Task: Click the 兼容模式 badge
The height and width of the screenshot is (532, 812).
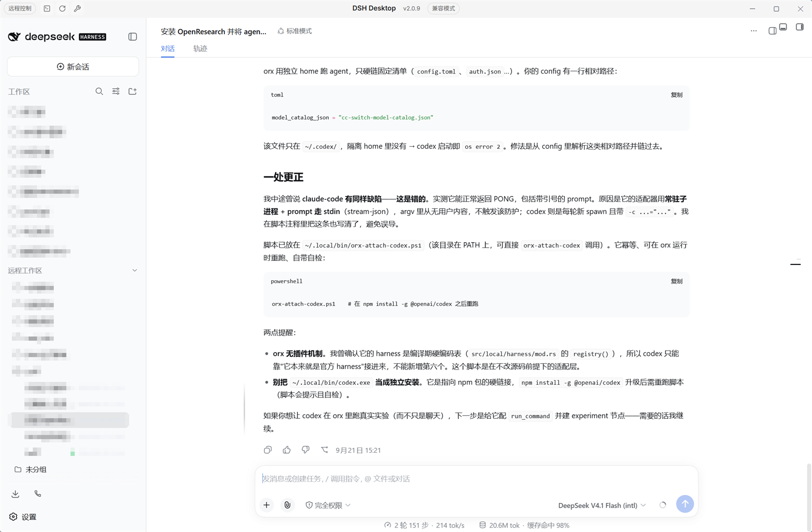Action: (443, 9)
